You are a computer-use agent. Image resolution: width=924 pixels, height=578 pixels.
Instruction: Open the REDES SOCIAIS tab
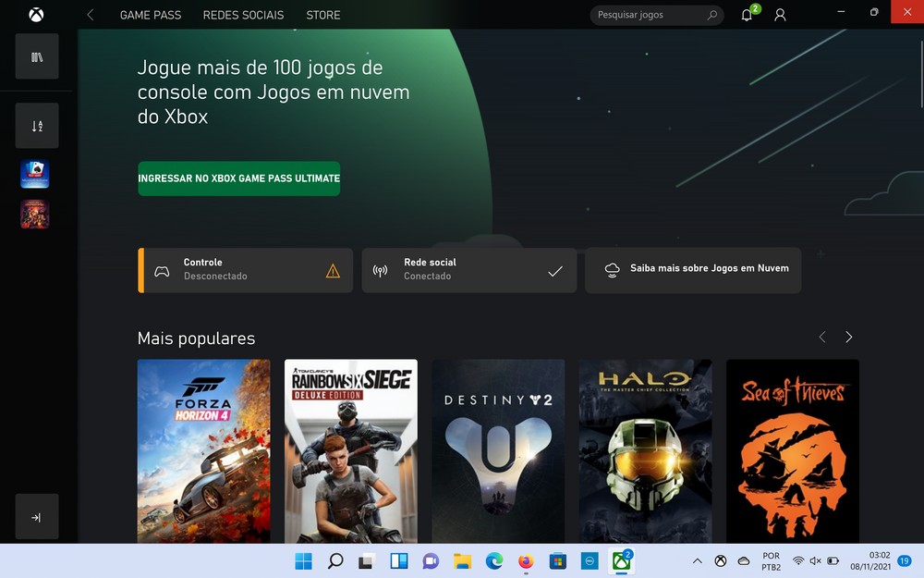[x=243, y=15]
